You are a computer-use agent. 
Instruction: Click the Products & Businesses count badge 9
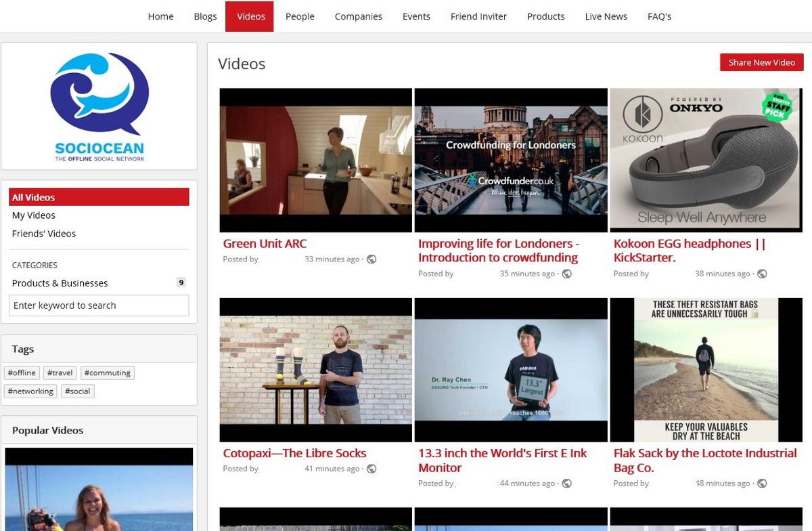tap(181, 282)
